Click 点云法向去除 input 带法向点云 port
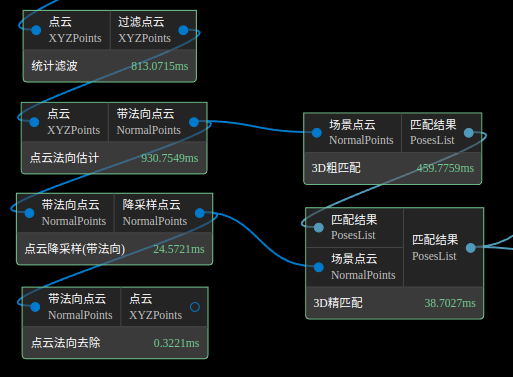513x377 pixels. point(35,307)
